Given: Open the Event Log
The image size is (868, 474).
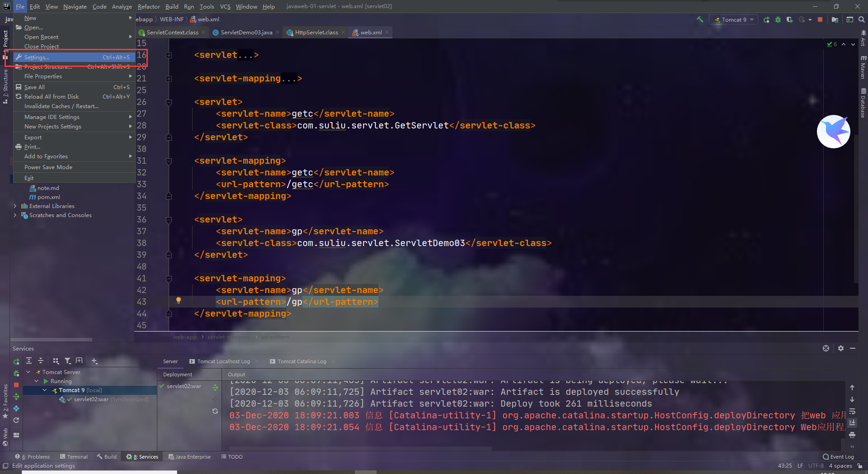Looking at the screenshot, I should [839, 457].
